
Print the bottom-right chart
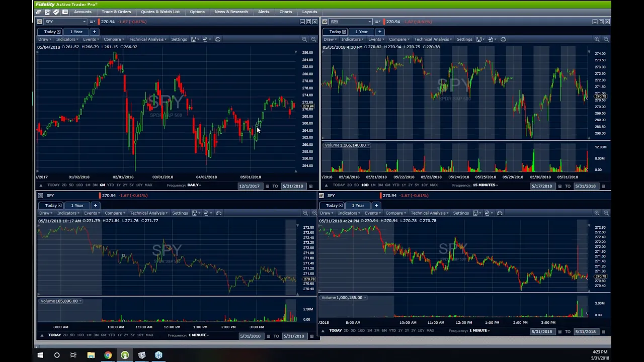point(500,213)
